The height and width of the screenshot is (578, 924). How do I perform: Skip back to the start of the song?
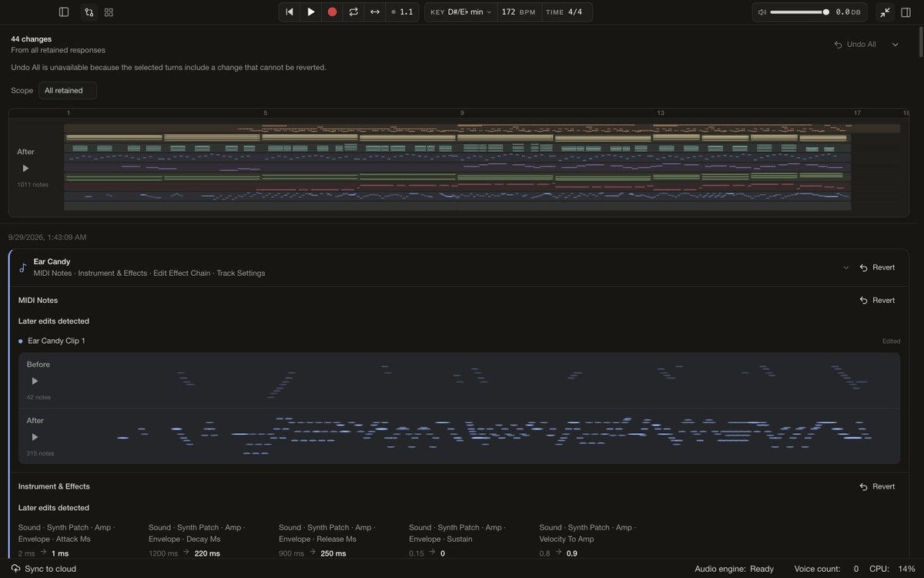290,12
